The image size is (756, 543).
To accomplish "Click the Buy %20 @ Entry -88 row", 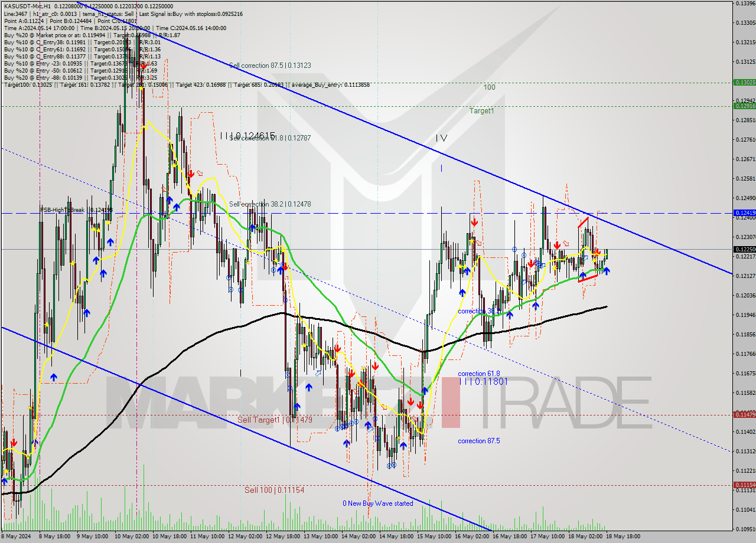I will [x=80, y=77].
